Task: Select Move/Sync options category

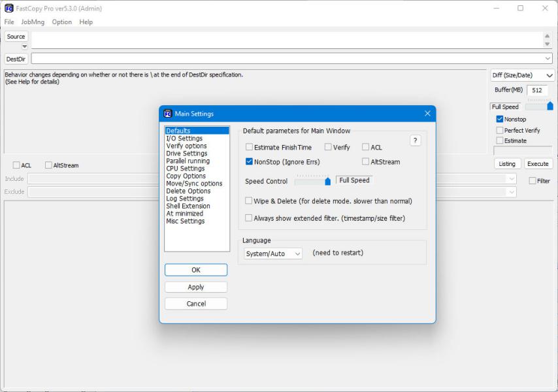Action: pos(197,183)
